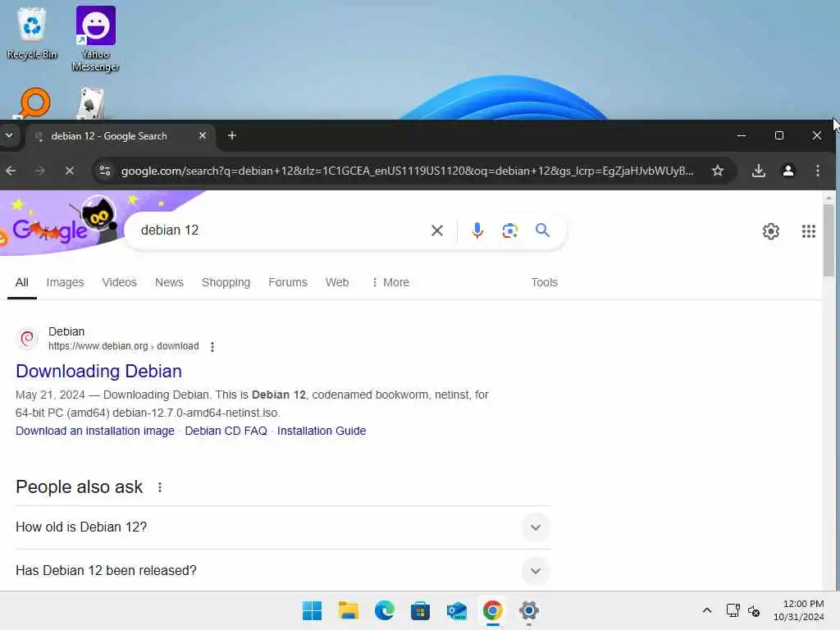Open Chrome tab search dropdown arrow
The height and width of the screenshot is (630, 840).
coord(9,135)
